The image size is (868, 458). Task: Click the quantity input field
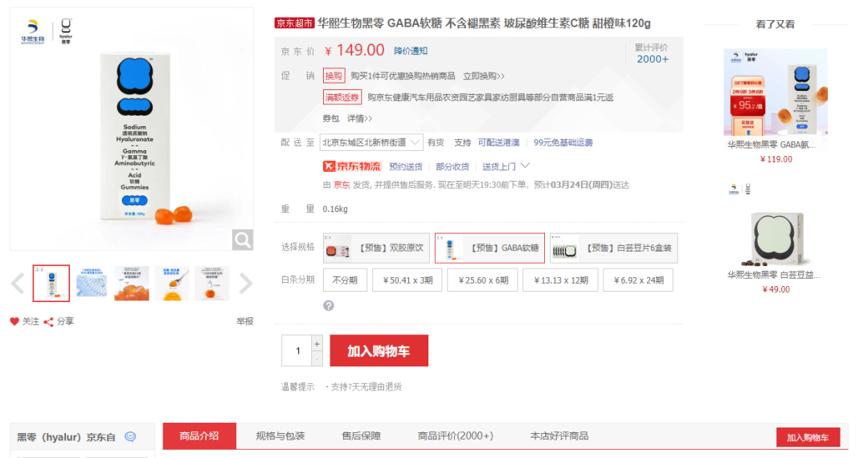click(297, 350)
